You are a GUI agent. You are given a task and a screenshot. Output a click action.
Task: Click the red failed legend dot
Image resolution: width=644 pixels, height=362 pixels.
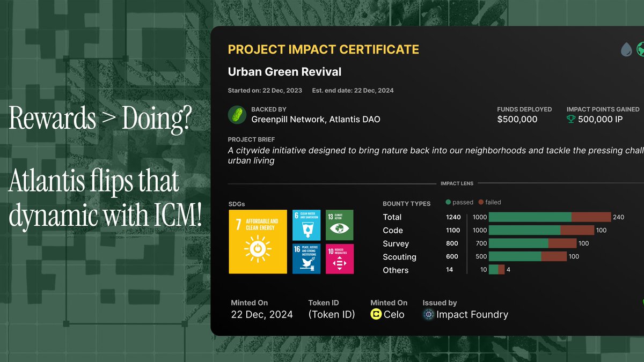[x=481, y=202]
